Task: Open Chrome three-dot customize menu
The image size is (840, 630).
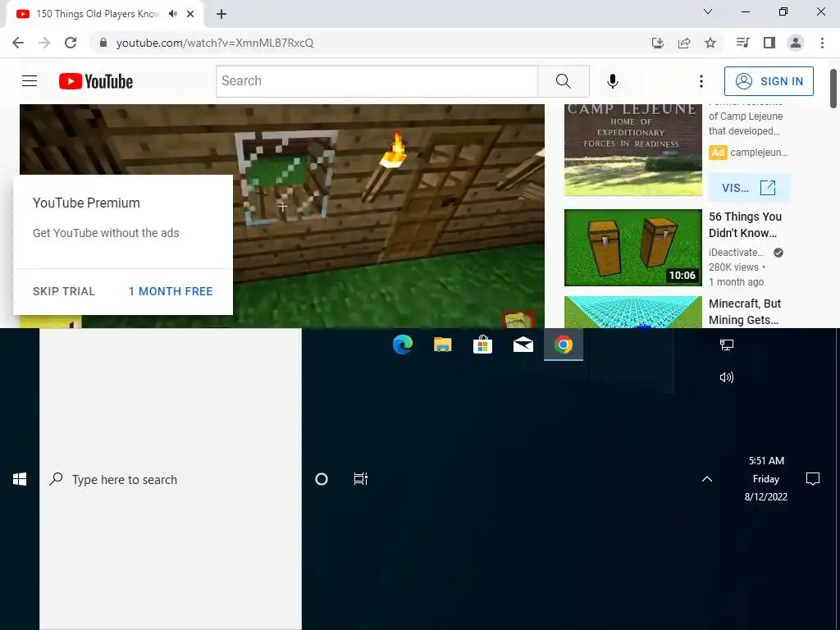Action: [822, 43]
